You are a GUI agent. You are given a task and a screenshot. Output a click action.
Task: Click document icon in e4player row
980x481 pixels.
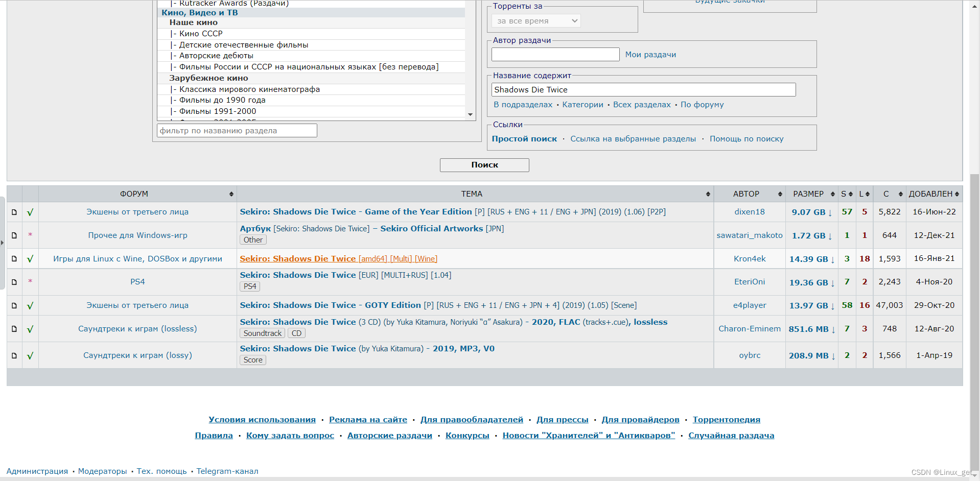(x=14, y=305)
